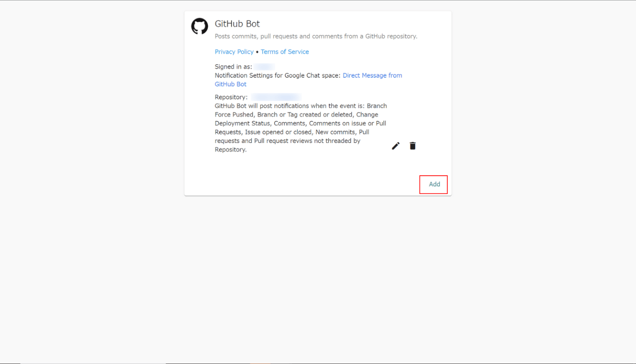Click 'Notification Settings for Google Chat space' text
Image resolution: width=636 pixels, height=364 pixels.
(278, 76)
